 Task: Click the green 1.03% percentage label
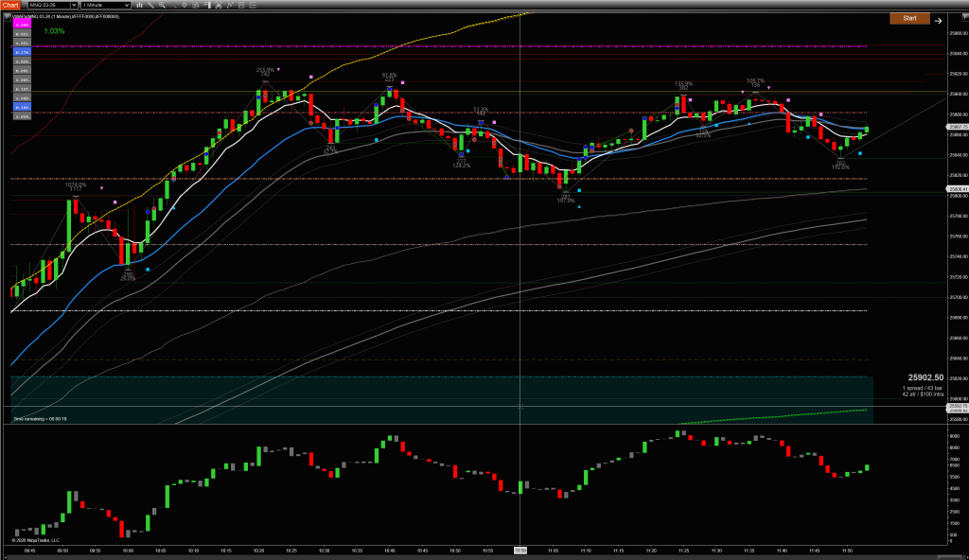(54, 31)
